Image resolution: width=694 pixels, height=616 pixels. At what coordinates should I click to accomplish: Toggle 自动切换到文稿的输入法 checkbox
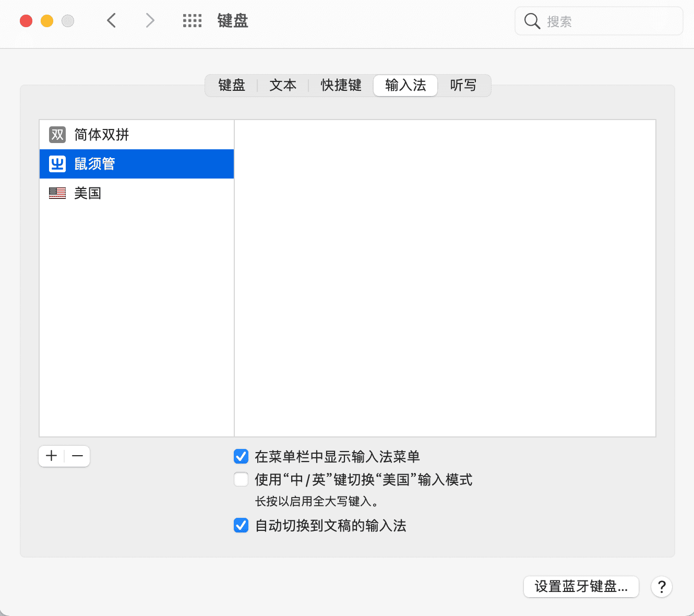coord(241,525)
